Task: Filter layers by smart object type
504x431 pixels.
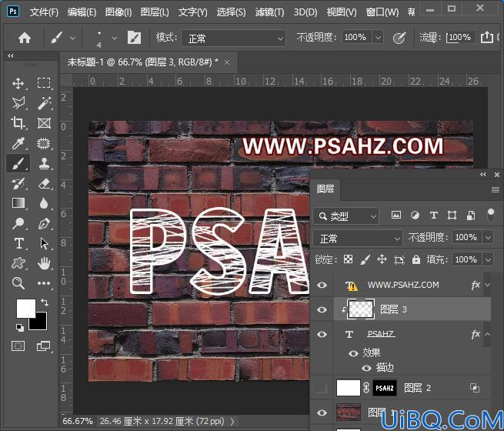Action: coord(471,215)
